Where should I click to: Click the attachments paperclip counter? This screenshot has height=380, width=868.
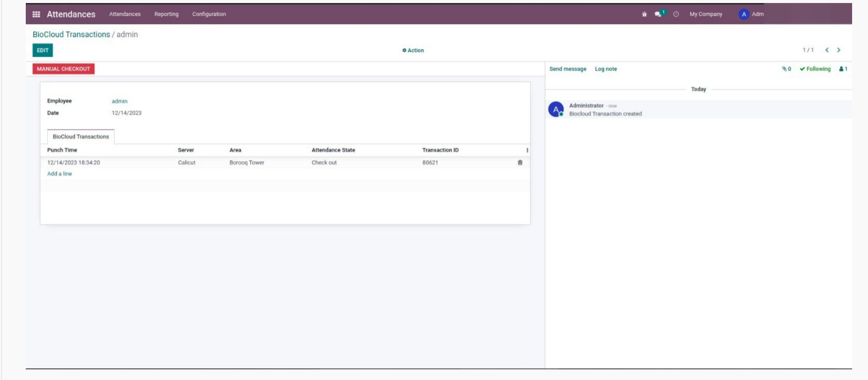[786, 69]
